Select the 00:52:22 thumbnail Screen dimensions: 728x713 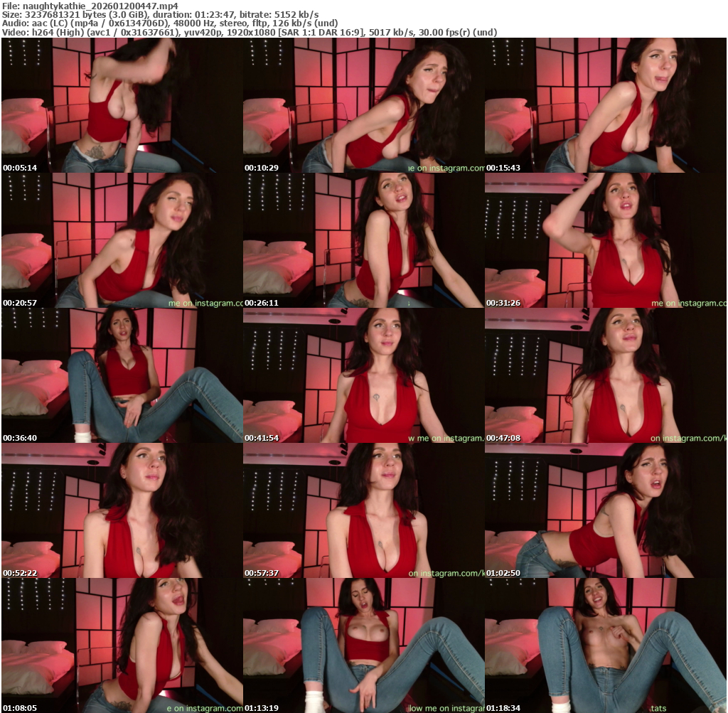(x=122, y=510)
